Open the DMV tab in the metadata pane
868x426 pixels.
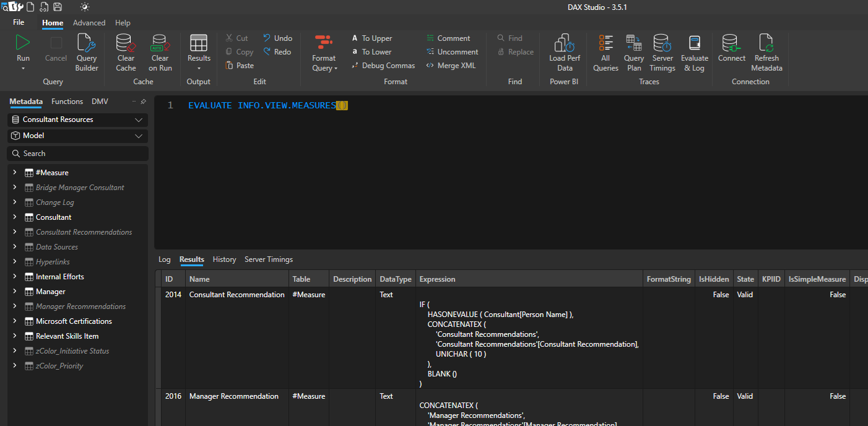click(100, 101)
